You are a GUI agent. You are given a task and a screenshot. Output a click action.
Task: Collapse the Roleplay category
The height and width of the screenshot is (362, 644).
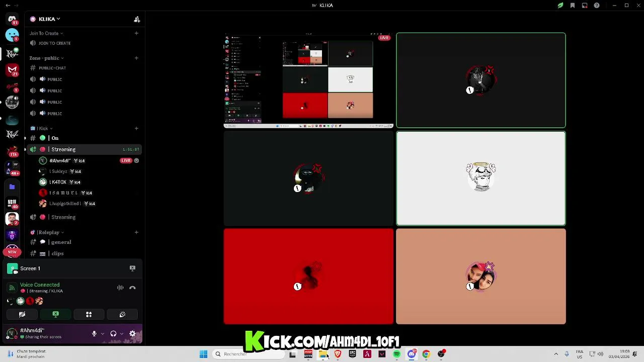tap(47, 232)
